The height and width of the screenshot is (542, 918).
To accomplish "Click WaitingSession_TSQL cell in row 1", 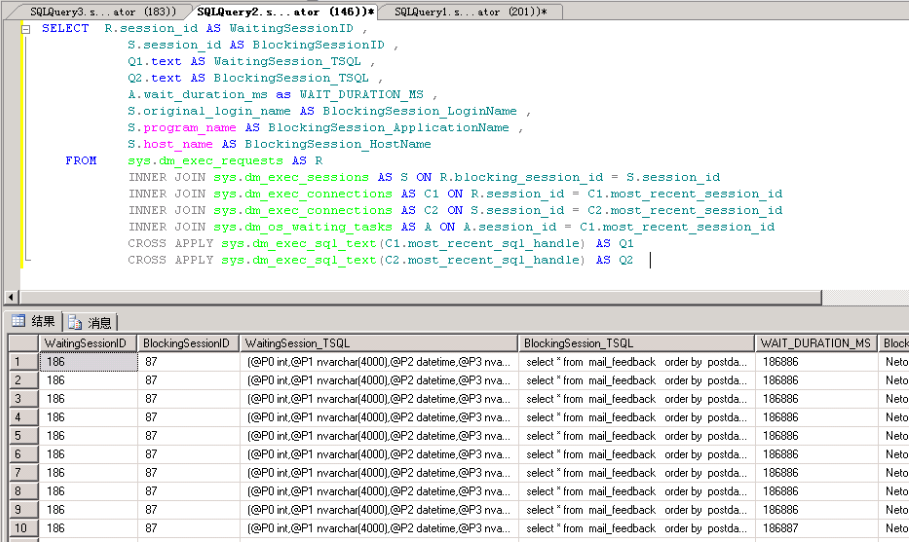I will [x=379, y=362].
